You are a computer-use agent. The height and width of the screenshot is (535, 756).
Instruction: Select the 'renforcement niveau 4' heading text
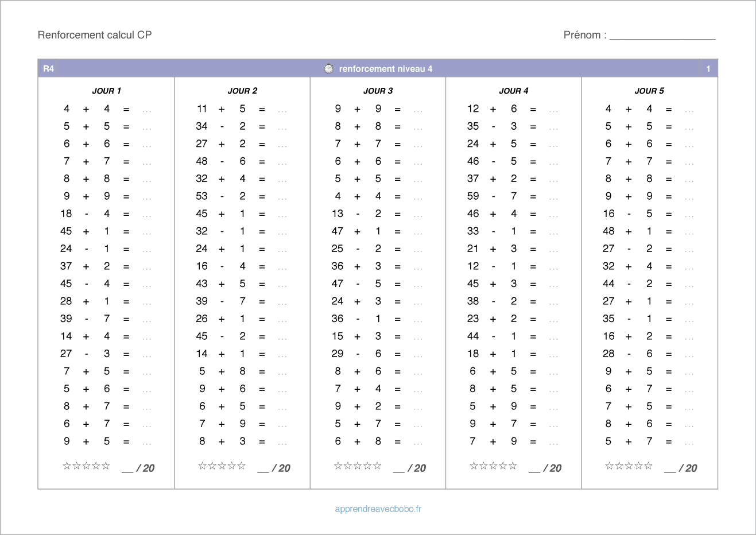386,69
